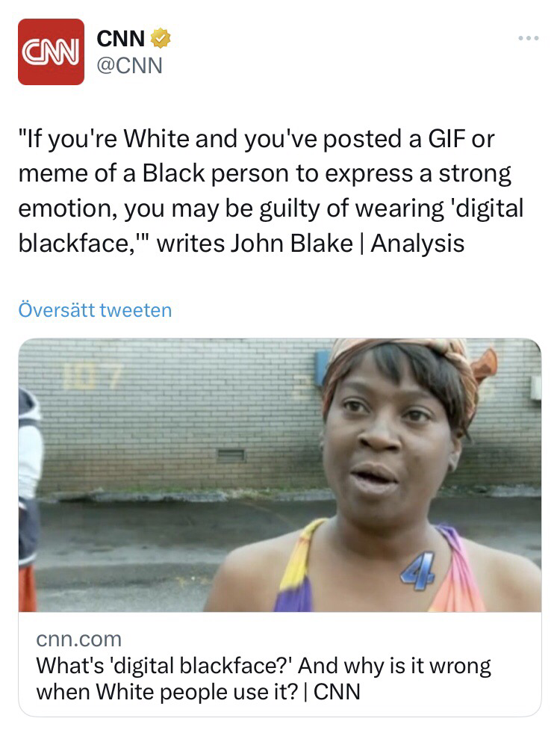Viewport: 560px width, 736px height.
Task: Select the tweet text starting "If you're White"
Action: coord(270,191)
